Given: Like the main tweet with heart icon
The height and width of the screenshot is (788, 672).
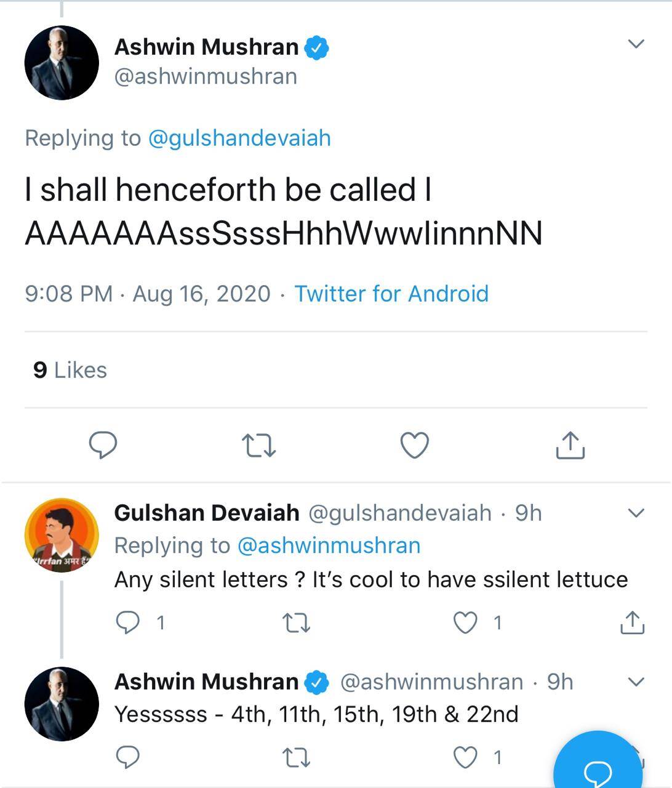Looking at the screenshot, I should 415,445.
